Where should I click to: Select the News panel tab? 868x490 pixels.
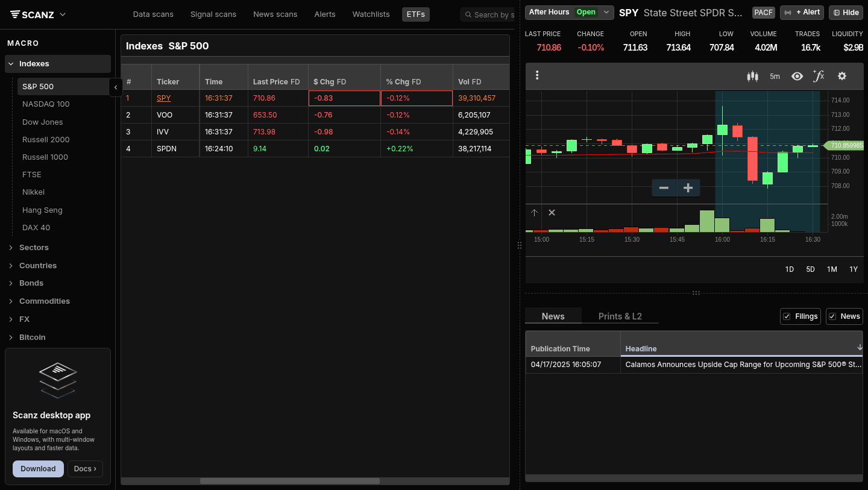click(553, 316)
